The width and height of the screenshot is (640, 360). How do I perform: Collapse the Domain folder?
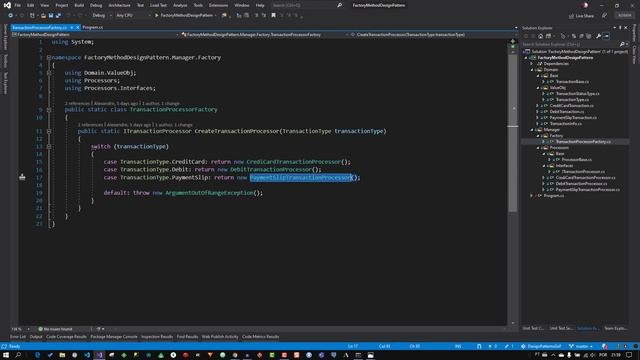(532, 70)
